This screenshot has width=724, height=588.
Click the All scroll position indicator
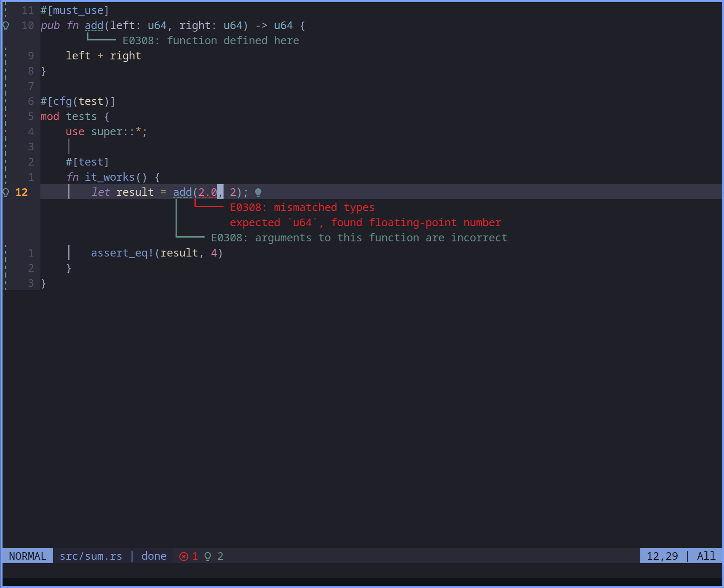[705, 556]
